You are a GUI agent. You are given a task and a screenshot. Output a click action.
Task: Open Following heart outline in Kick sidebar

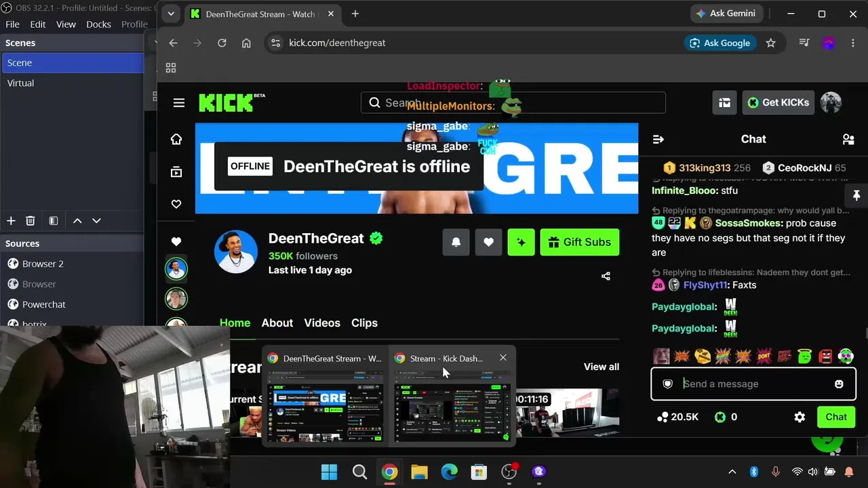coord(176,204)
